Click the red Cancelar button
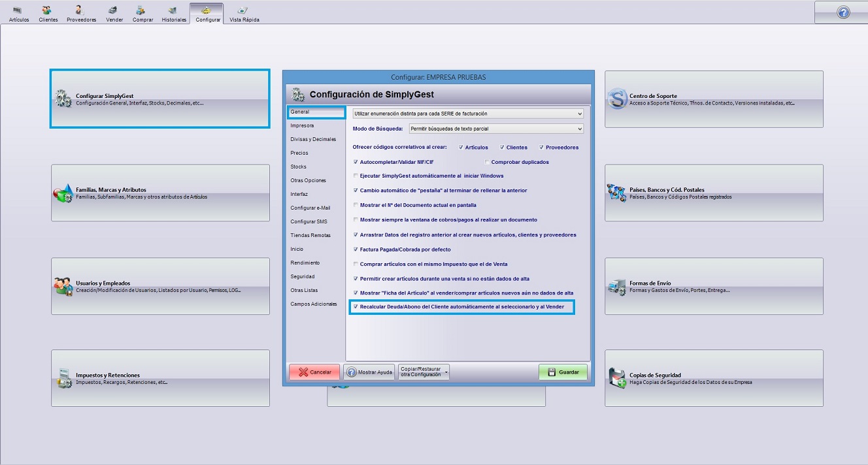 (x=314, y=372)
